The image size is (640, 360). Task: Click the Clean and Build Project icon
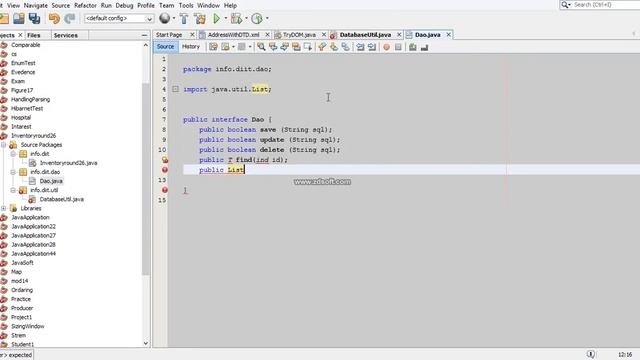[x=200, y=18]
